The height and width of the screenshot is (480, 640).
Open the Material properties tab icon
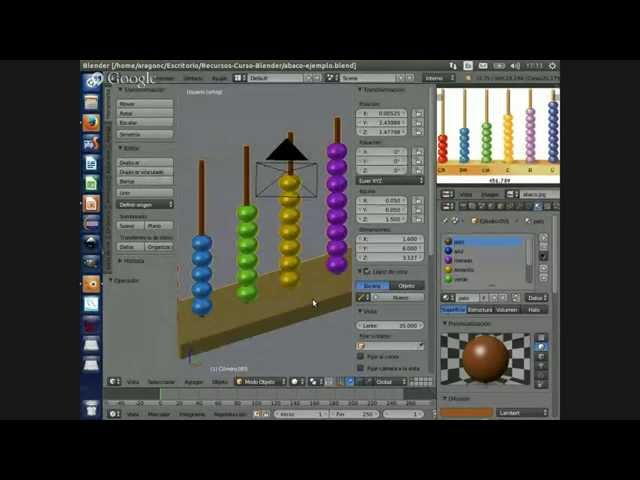[x=538, y=206]
